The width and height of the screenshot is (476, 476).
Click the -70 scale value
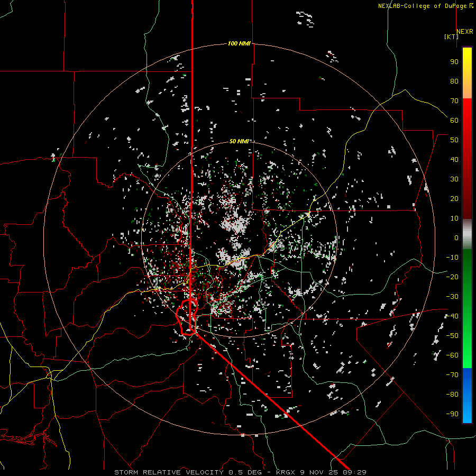[452, 375]
